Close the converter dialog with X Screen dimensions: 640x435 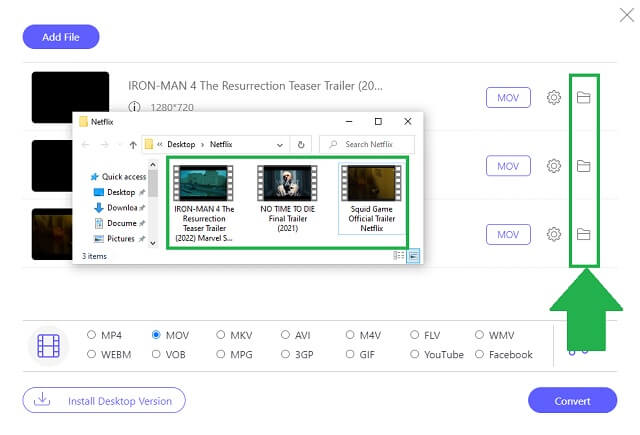click(626, 16)
